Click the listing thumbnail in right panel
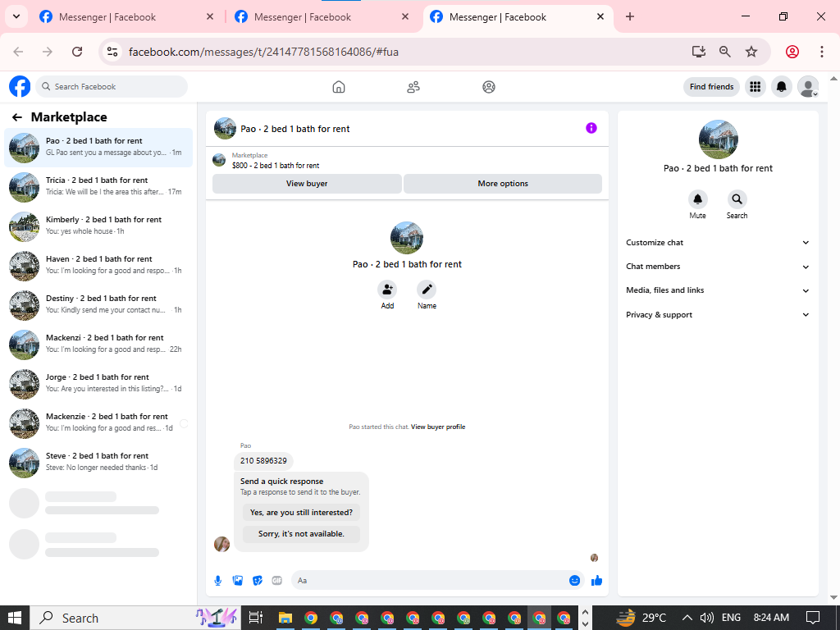840x630 pixels. [x=719, y=139]
